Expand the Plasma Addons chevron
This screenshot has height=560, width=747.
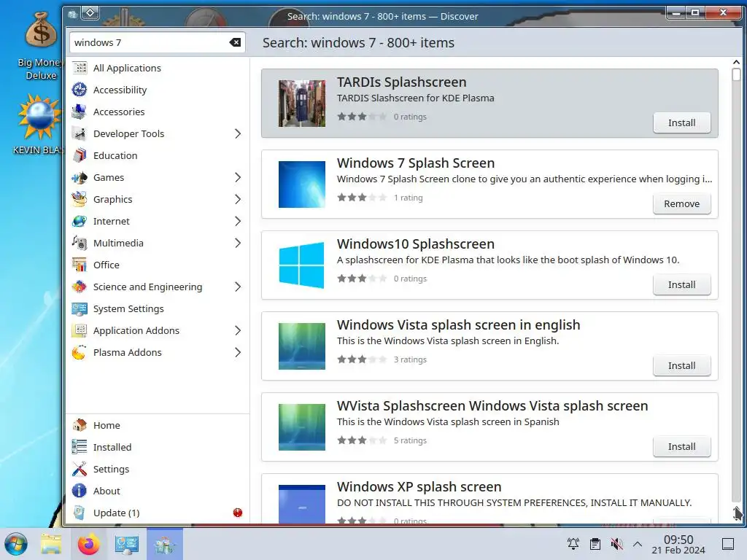pos(238,353)
